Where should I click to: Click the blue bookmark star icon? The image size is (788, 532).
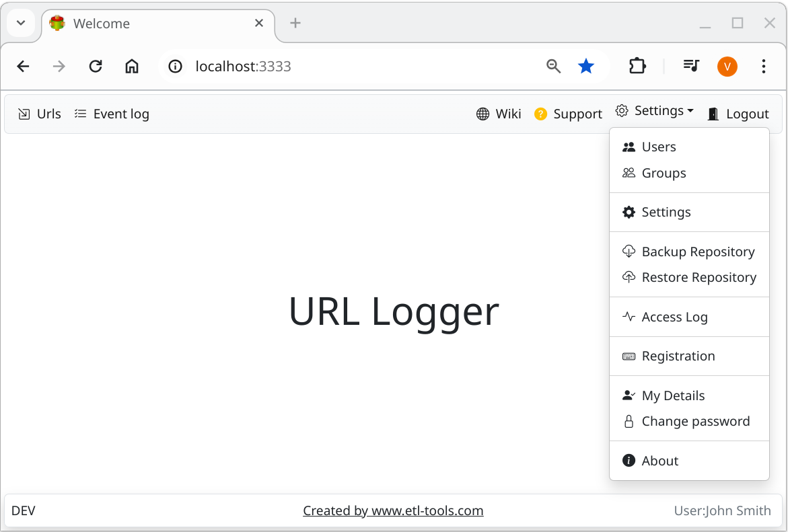point(586,67)
